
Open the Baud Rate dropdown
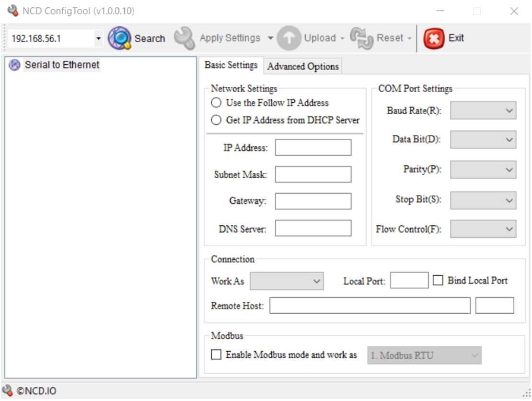tap(483, 110)
